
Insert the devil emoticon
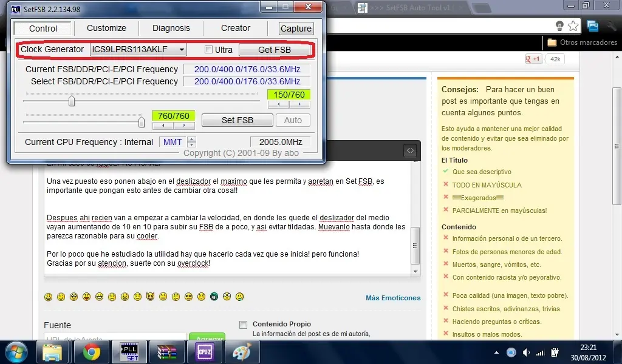coord(150,296)
